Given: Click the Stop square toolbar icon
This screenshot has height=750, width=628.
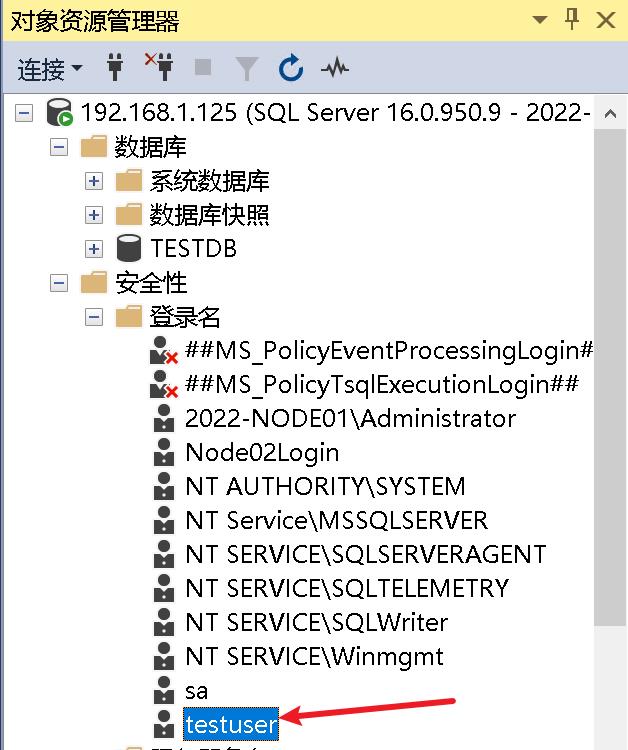Looking at the screenshot, I should coord(203,68).
